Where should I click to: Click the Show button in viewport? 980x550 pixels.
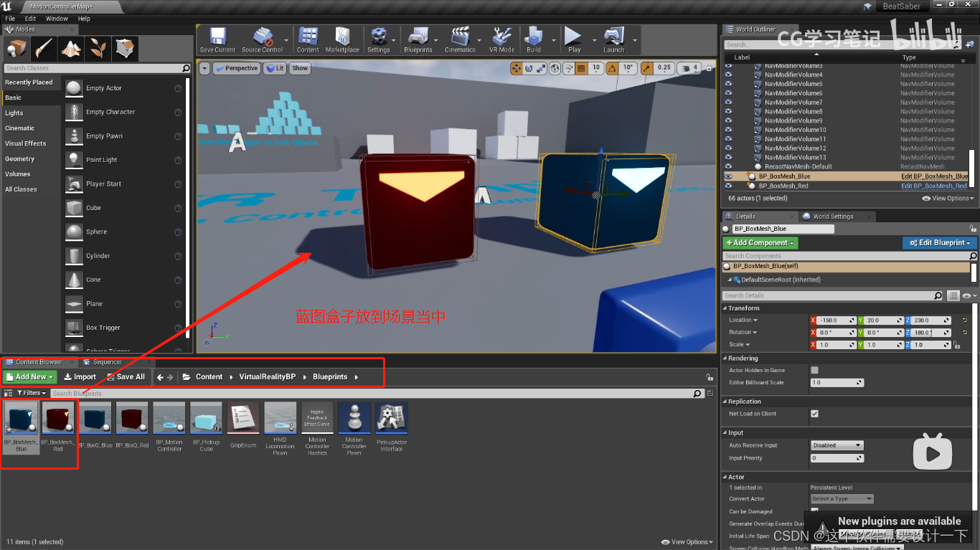click(300, 68)
